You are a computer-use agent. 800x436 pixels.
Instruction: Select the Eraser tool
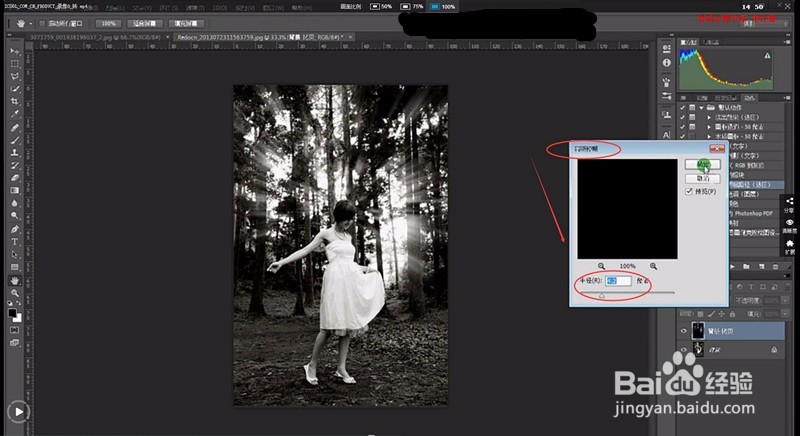pos(15,178)
